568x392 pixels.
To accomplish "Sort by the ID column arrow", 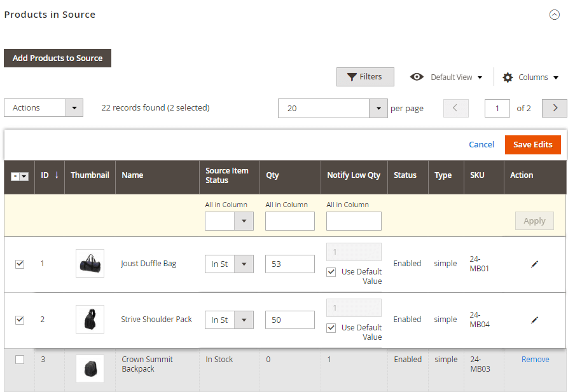I will click(57, 175).
